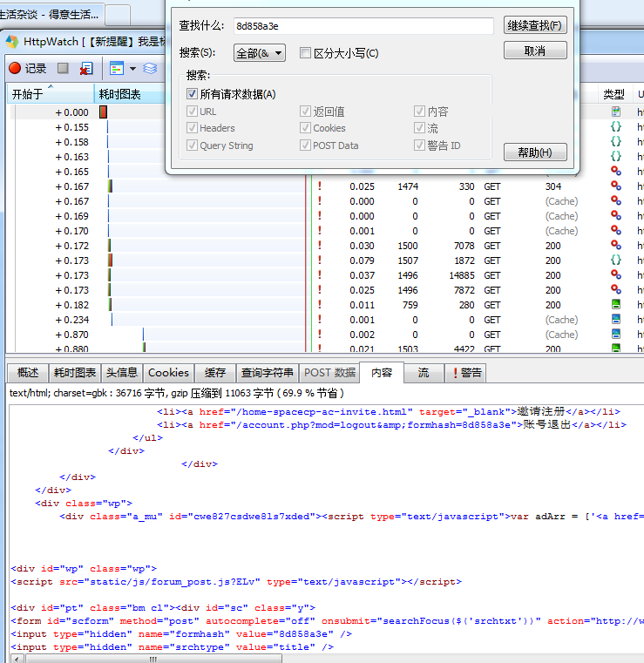Expand the view layout dropdown arrow in toolbar

pyautogui.click(x=132, y=69)
